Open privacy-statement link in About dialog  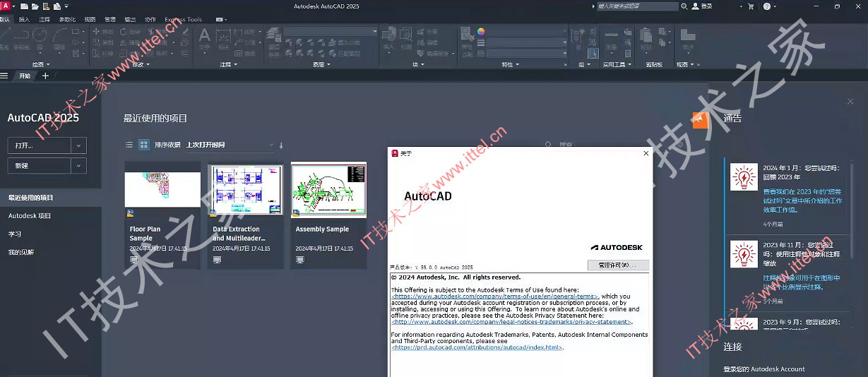pos(511,322)
